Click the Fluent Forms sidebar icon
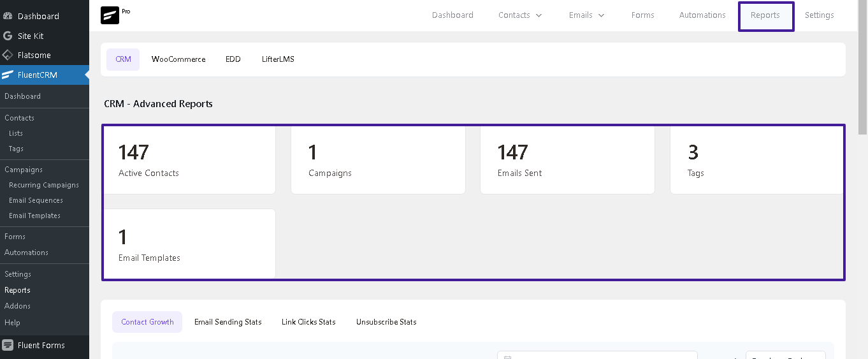Viewport: 868px width, 359px height. pyautogui.click(x=8, y=345)
